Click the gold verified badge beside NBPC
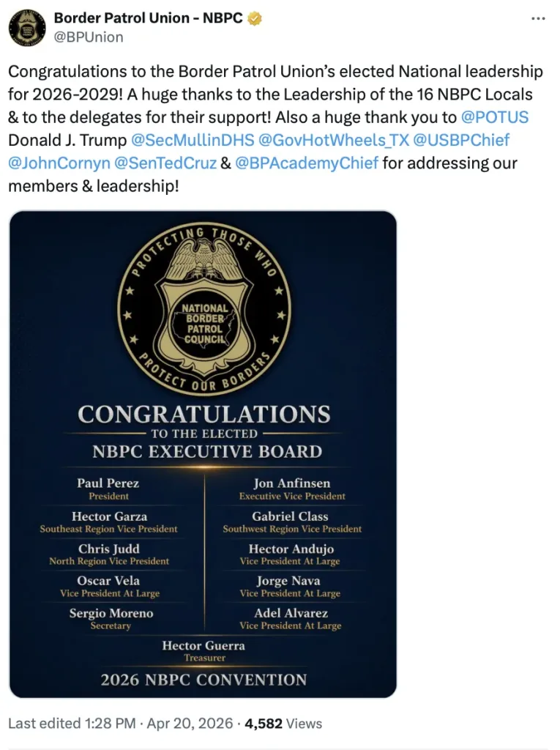 [x=255, y=18]
